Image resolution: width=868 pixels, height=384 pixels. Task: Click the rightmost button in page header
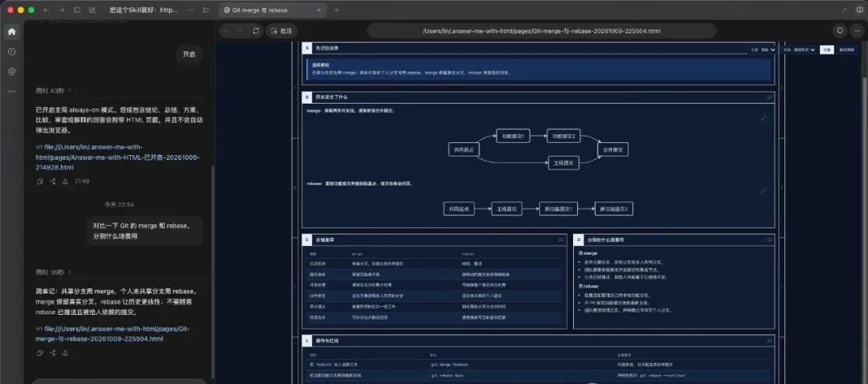845,50
